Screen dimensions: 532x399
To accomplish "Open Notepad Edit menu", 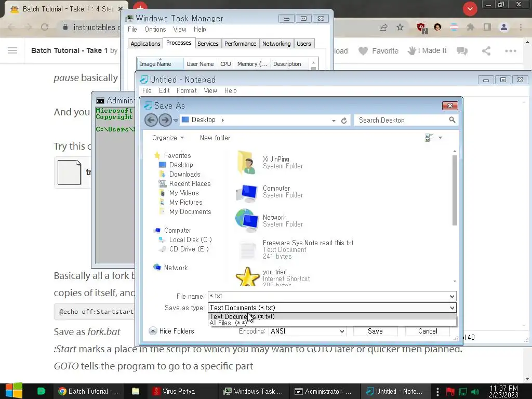I will (164, 90).
